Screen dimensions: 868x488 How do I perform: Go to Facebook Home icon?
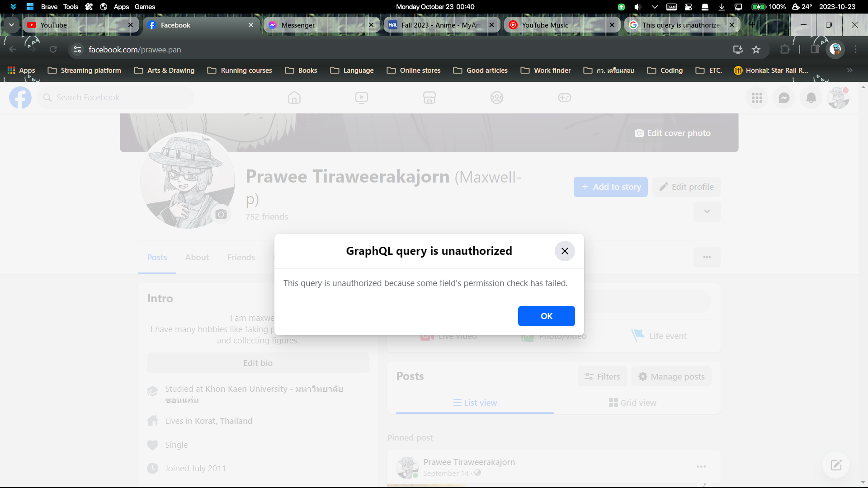[x=294, y=98]
